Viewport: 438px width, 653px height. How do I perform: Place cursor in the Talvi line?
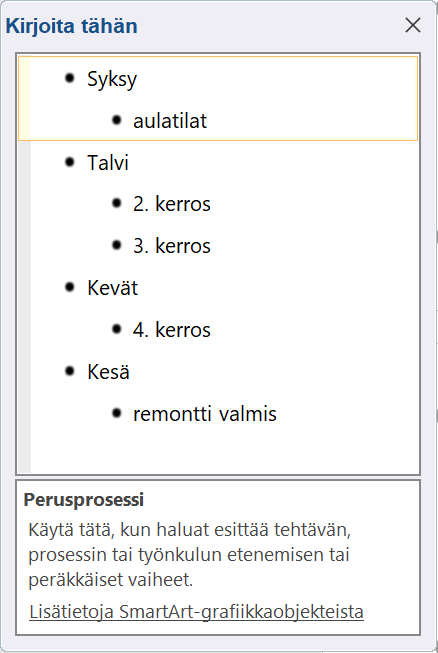coord(108,162)
